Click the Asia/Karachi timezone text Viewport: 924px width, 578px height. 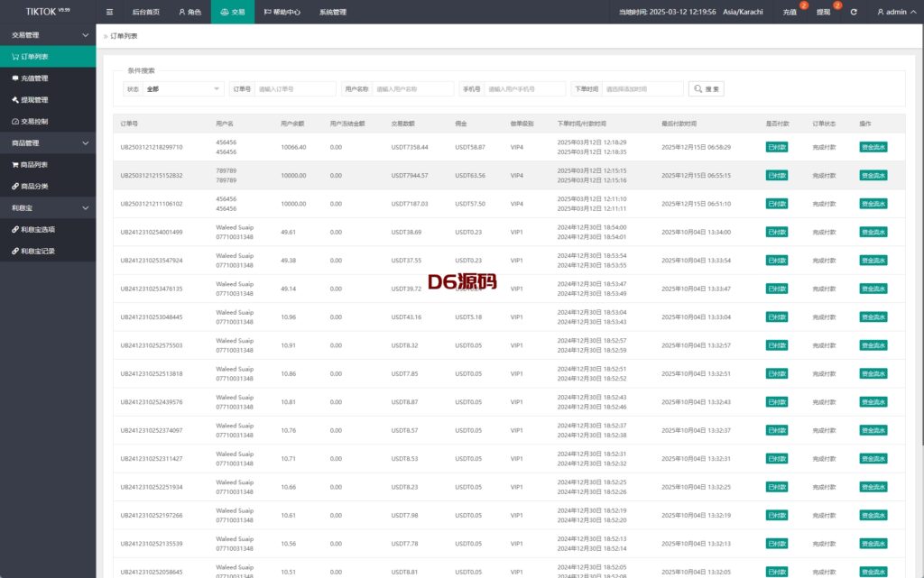743,12
